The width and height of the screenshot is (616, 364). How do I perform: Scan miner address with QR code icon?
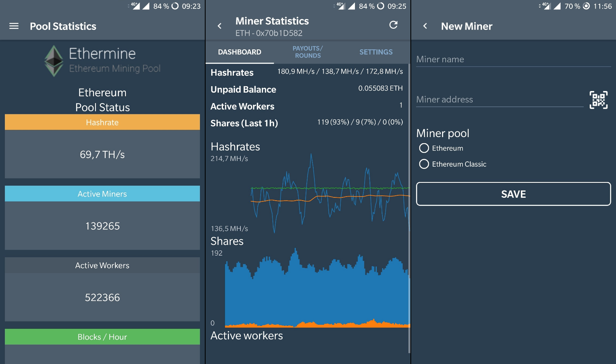pyautogui.click(x=599, y=100)
